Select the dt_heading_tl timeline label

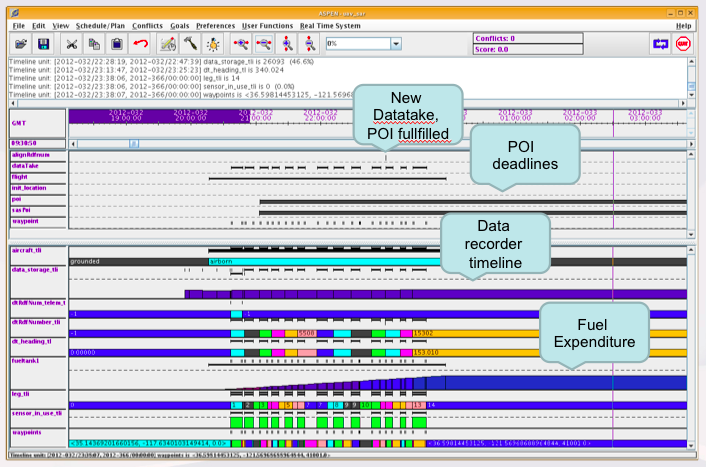38,347
